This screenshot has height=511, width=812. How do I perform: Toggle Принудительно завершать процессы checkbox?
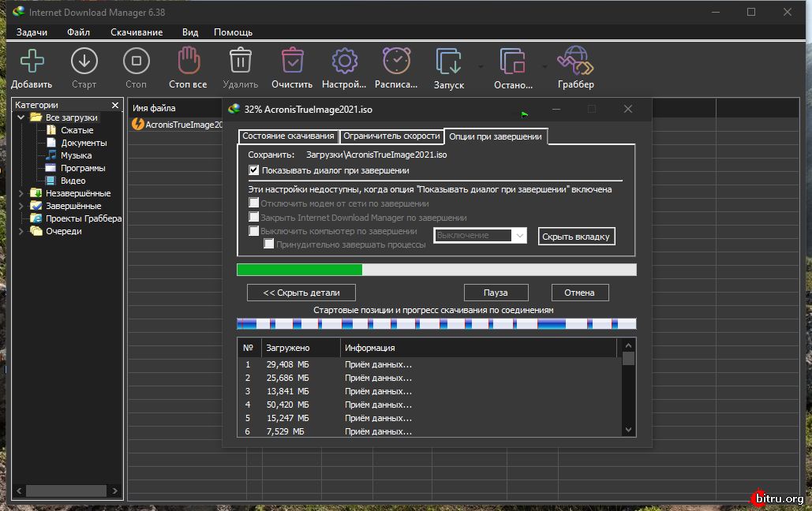pyautogui.click(x=269, y=244)
